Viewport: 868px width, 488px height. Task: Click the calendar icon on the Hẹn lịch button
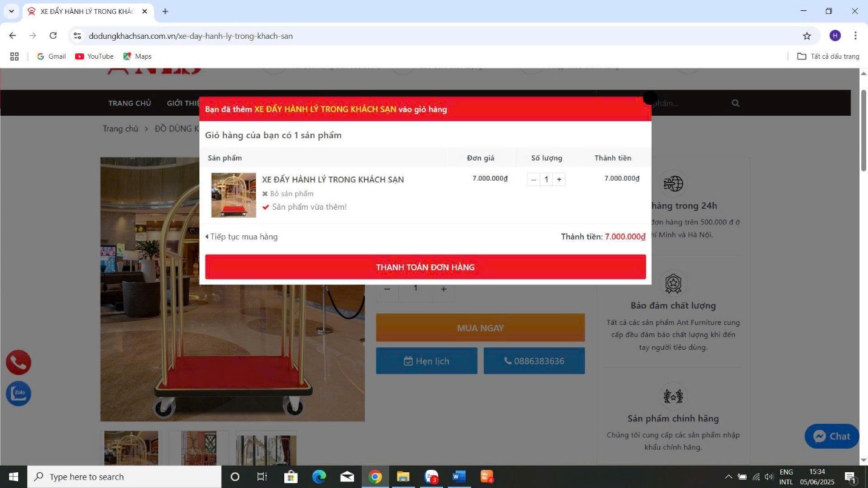pyautogui.click(x=407, y=361)
